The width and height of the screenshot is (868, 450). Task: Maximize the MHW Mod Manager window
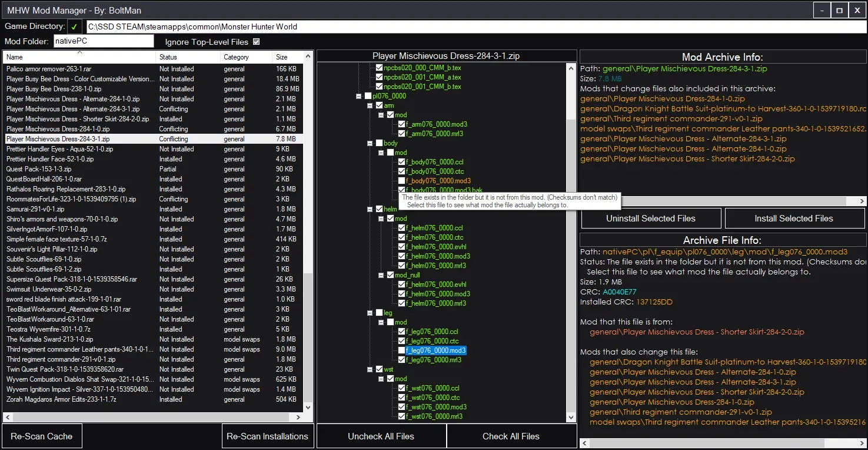point(839,10)
